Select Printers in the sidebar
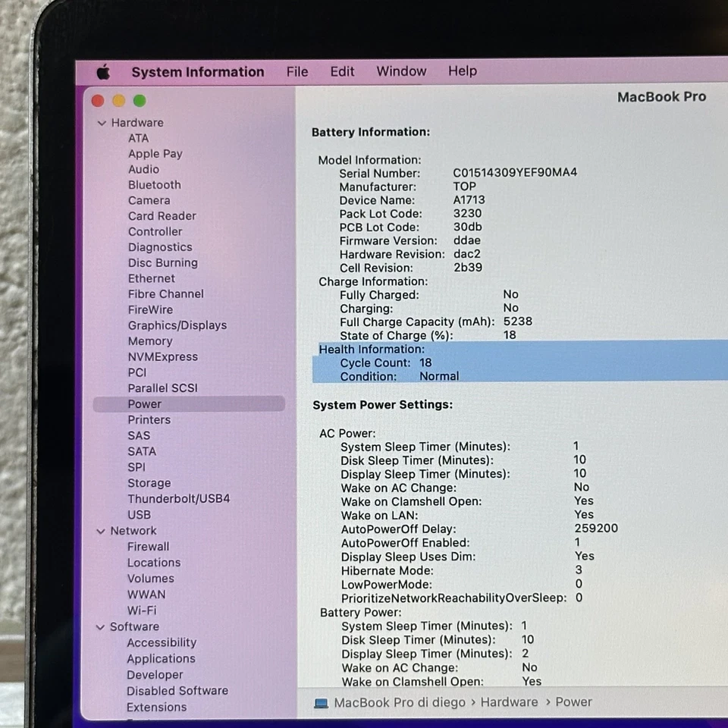The width and height of the screenshot is (728, 728). click(149, 419)
